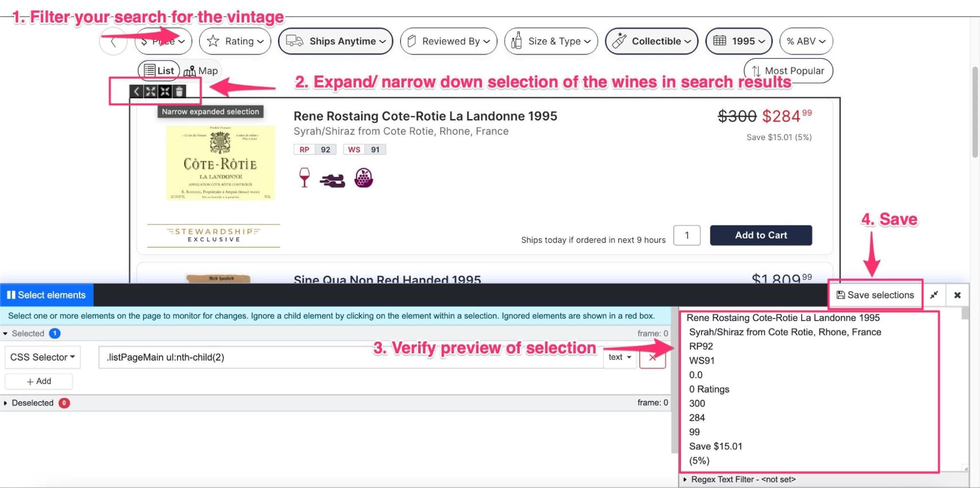Image resolution: width=980 pixels, height=488 pixels.
Task: Switch to List view
Action: pos(158,70)
